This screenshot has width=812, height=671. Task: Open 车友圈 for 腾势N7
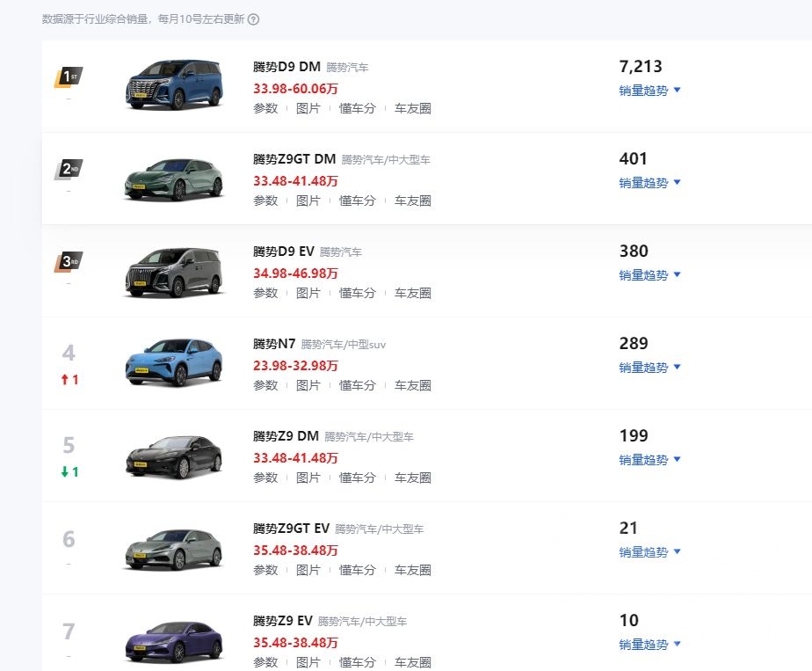click(413, 385)
